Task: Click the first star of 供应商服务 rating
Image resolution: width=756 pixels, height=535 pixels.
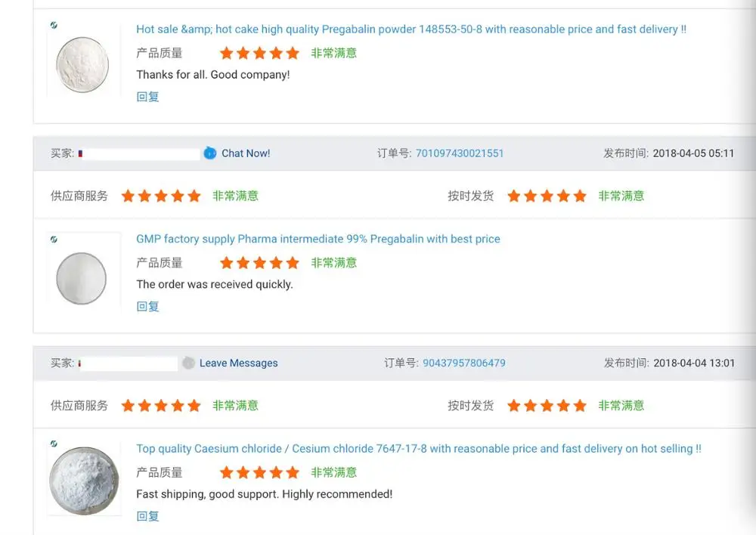Action: (x=127, y=196)
